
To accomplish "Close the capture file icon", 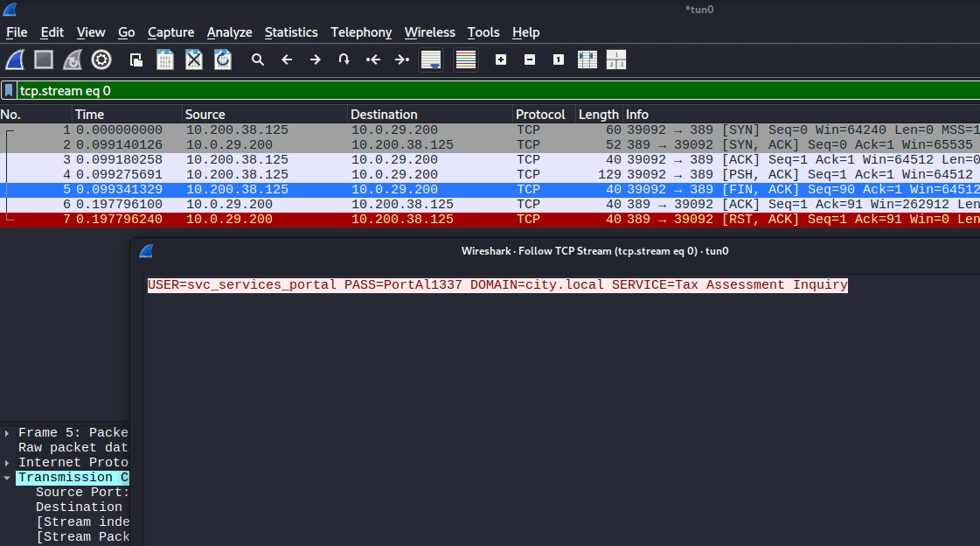I will [194, 59].
